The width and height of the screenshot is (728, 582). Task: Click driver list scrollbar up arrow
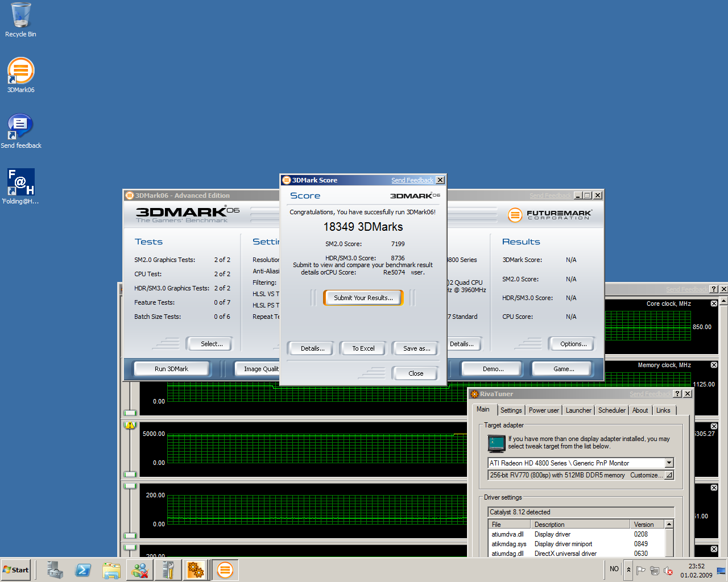(x=669, y=525)
